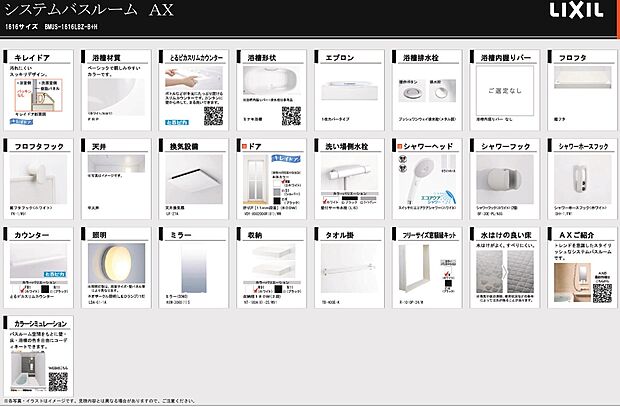Image resolution: width=620 pixels, height=407 pixels.
Task: Click the QR code in the 浴槽材質 card
Action: click(139, 113)
